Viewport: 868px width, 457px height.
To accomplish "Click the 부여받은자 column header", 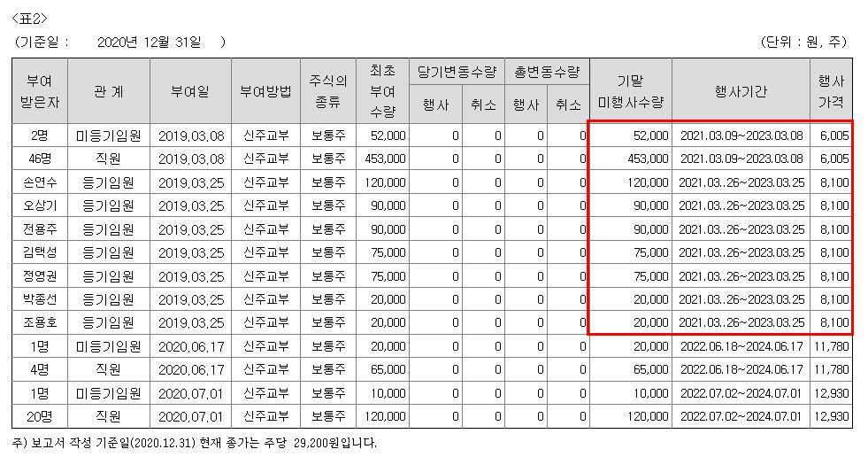I will pyautogui.click(x=40, y=91).
